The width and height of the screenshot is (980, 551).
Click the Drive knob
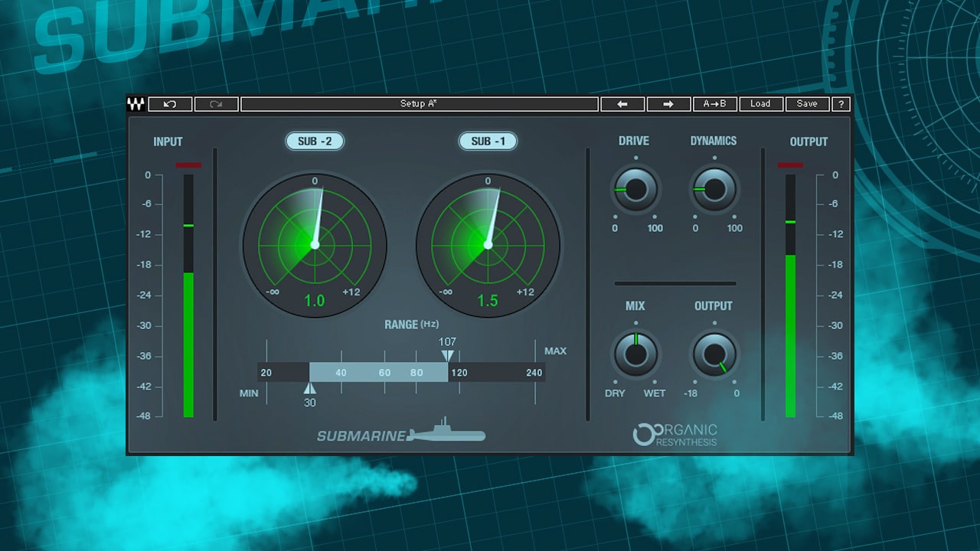[635, 189]
